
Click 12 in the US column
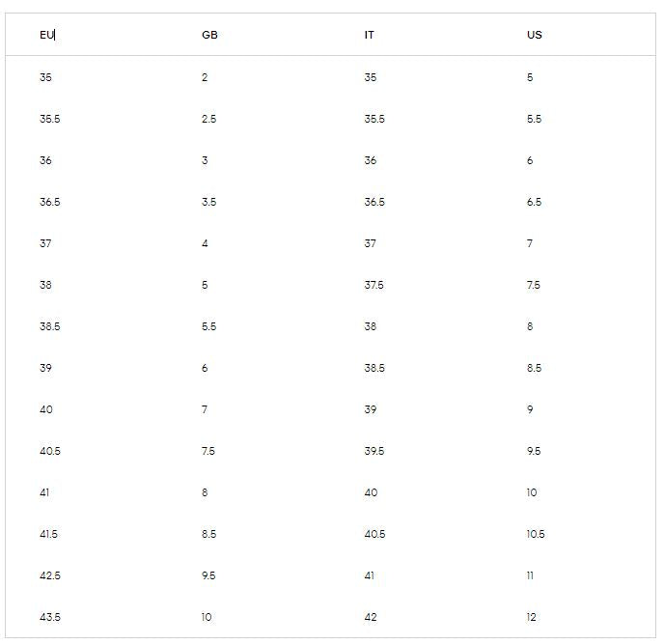(x=532, y=617)
